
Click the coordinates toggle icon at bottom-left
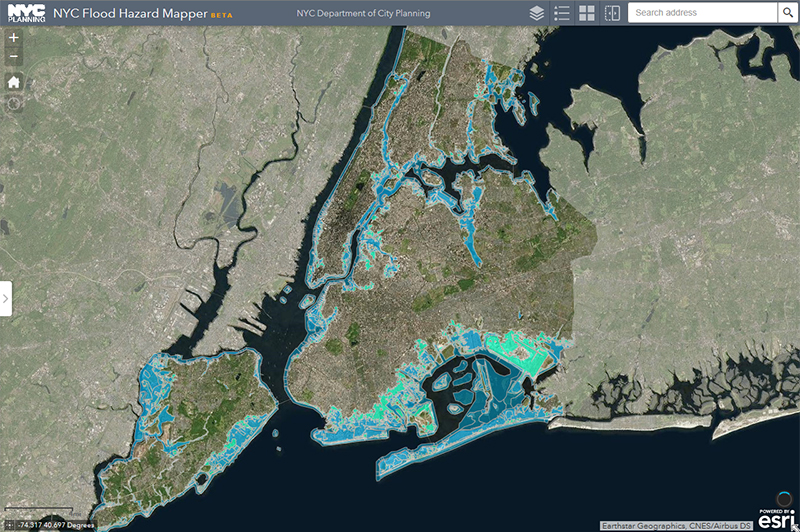9,524
